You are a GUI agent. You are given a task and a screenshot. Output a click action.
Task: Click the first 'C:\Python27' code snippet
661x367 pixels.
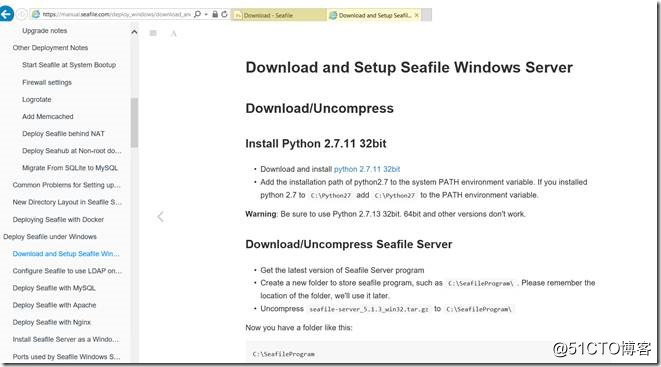click(x=330, y=196)
